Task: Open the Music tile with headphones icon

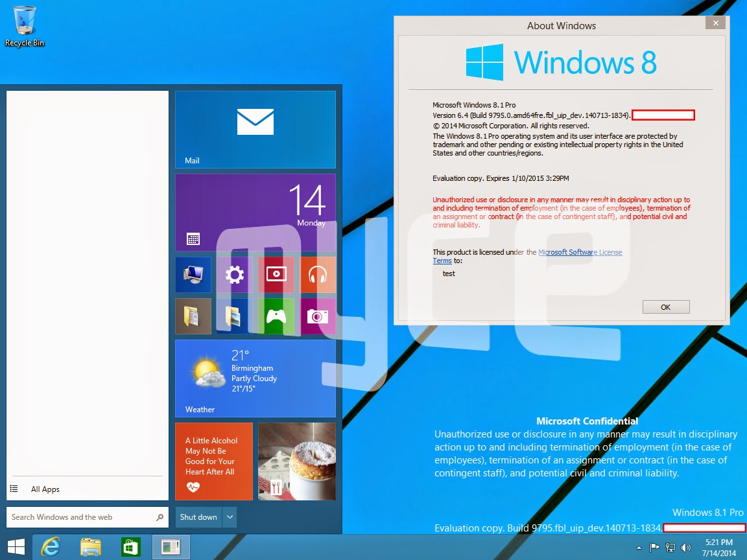Action: click(318, 274)
